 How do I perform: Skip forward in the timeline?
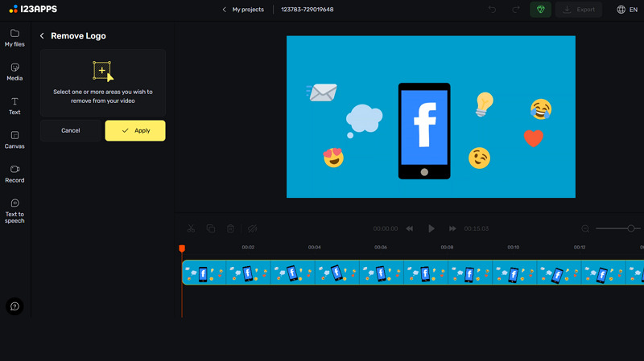click(452, 228)
